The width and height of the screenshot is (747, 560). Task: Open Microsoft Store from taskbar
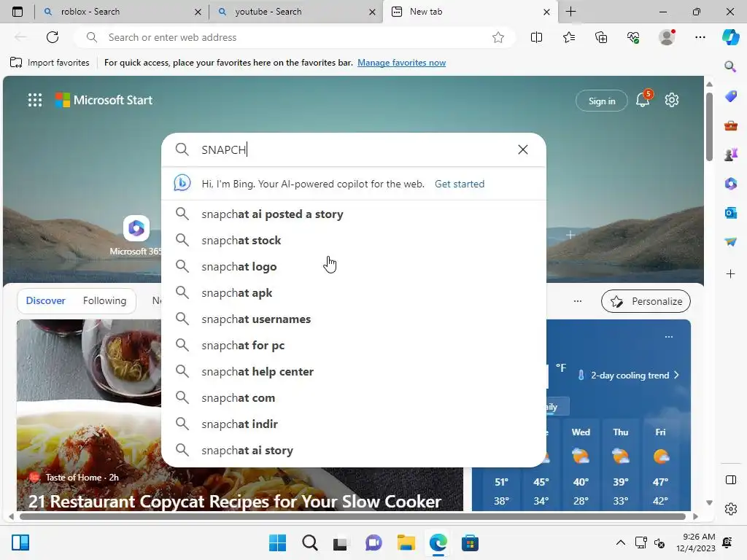point(470,542)
